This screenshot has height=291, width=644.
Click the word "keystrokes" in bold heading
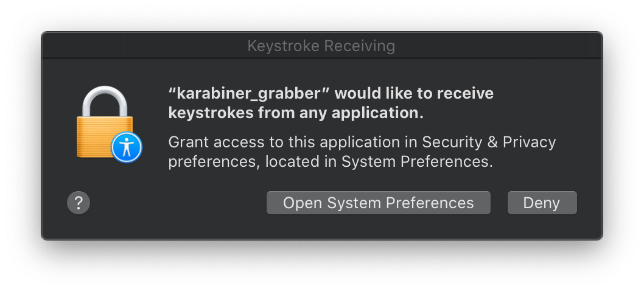(211, 113)
